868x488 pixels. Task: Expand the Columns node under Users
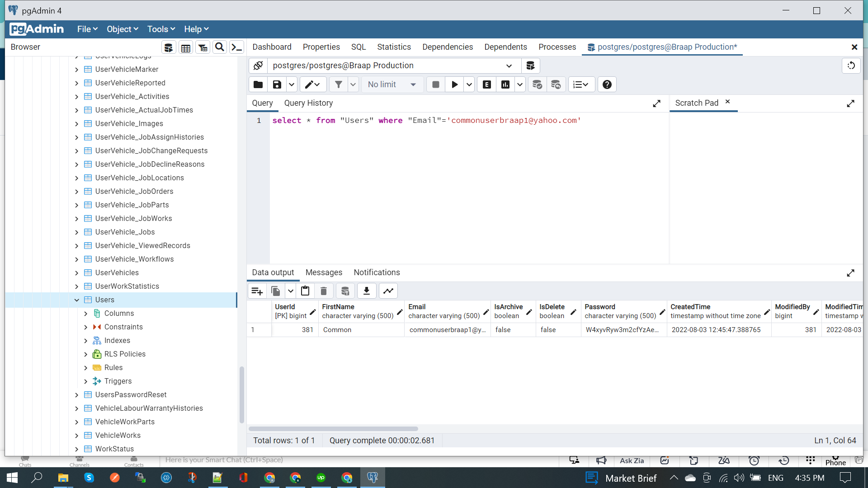(x=86, y=314)
